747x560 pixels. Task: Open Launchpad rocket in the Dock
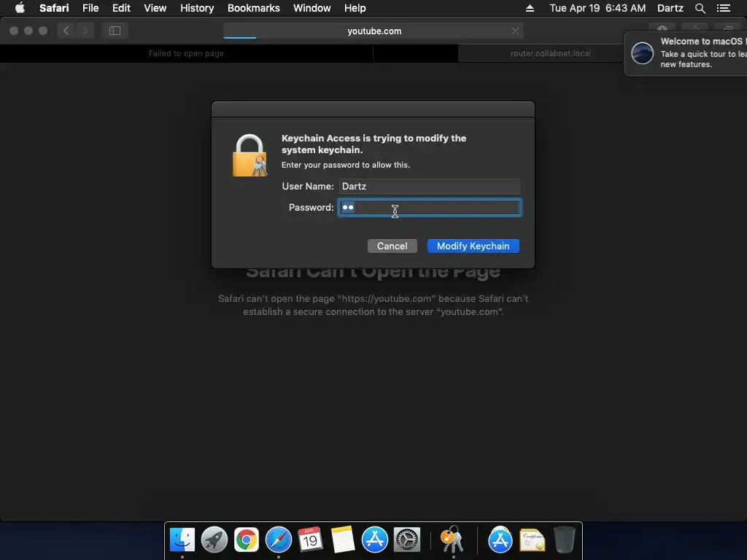[214, 540]
